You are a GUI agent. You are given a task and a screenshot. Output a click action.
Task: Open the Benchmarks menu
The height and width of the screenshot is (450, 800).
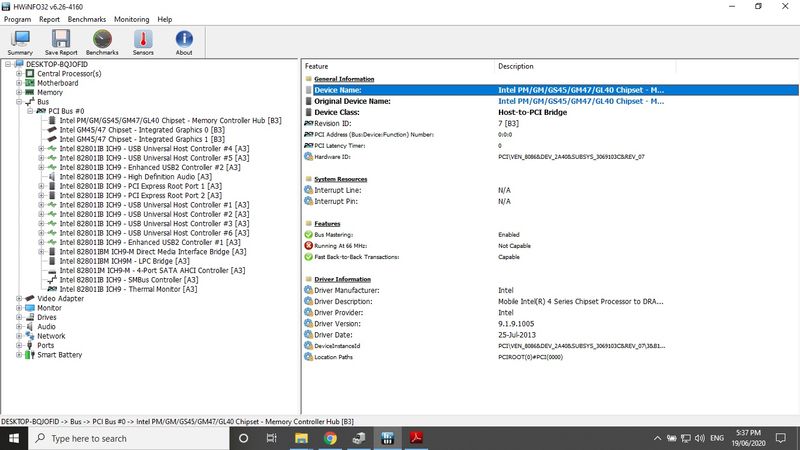[87, 19]
